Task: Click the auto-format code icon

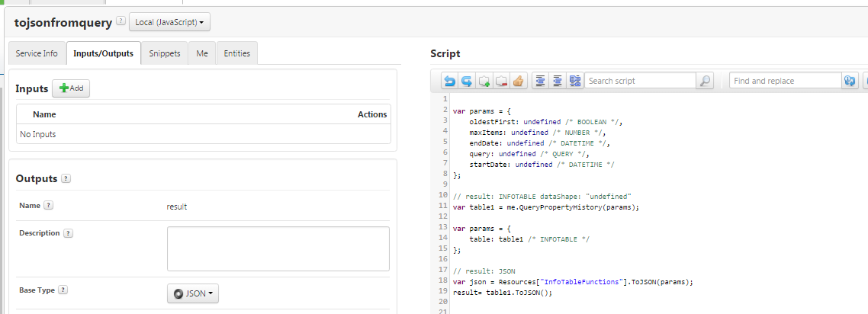Action: pos(575,81)
